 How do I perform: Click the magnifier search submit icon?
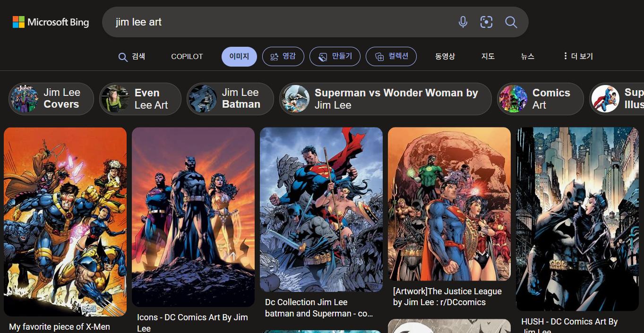click(511, 22)
